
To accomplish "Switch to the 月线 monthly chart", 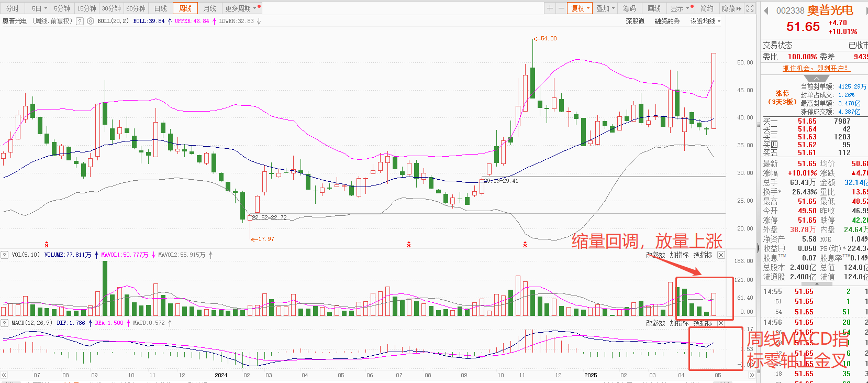I will coord(210,8).
